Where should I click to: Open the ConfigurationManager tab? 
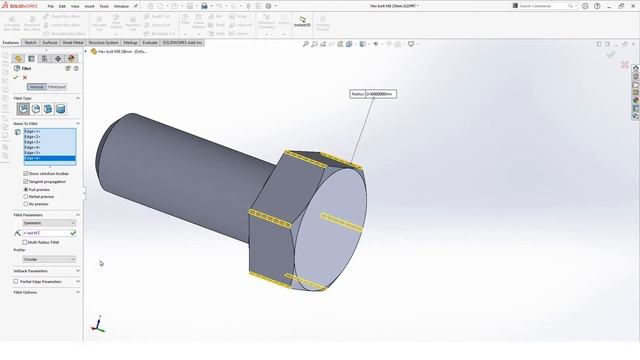(44, 59)
